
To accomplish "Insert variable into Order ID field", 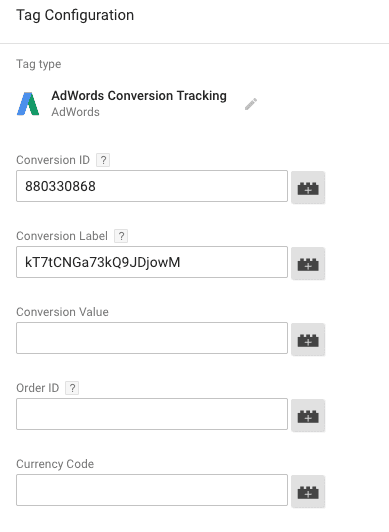I will [308, 415].
